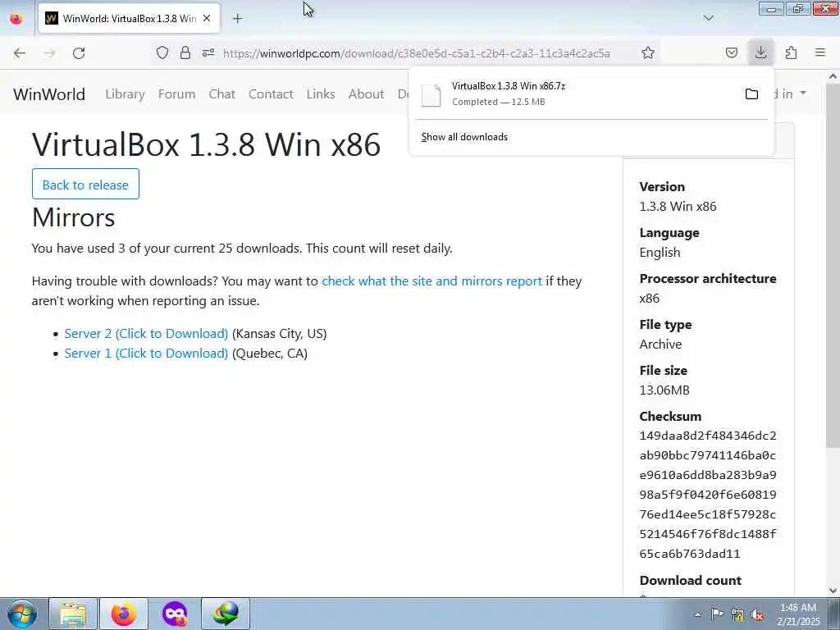Expand the list all tabs chevron
The height and width of the screenshot is (630, 840).
coord(709,18)
